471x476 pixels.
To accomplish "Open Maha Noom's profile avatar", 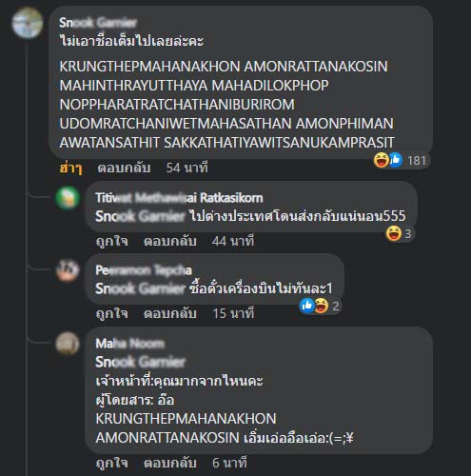I will [68, 344].
